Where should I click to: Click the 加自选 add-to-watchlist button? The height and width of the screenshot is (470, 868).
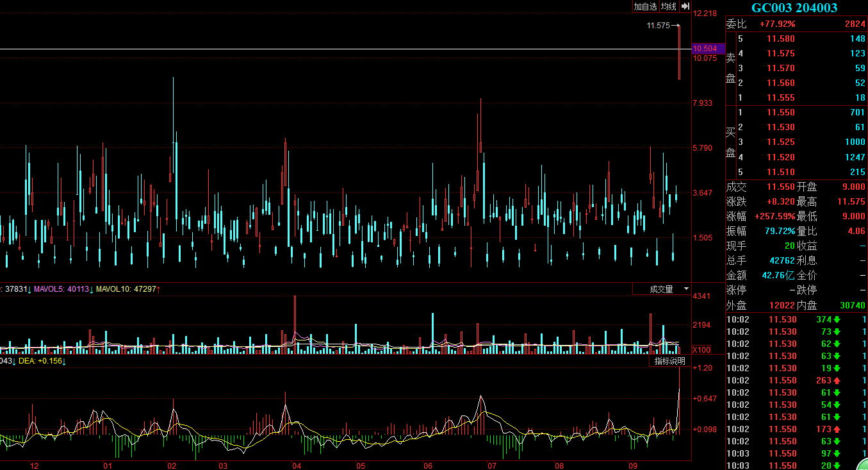point(646,6)
